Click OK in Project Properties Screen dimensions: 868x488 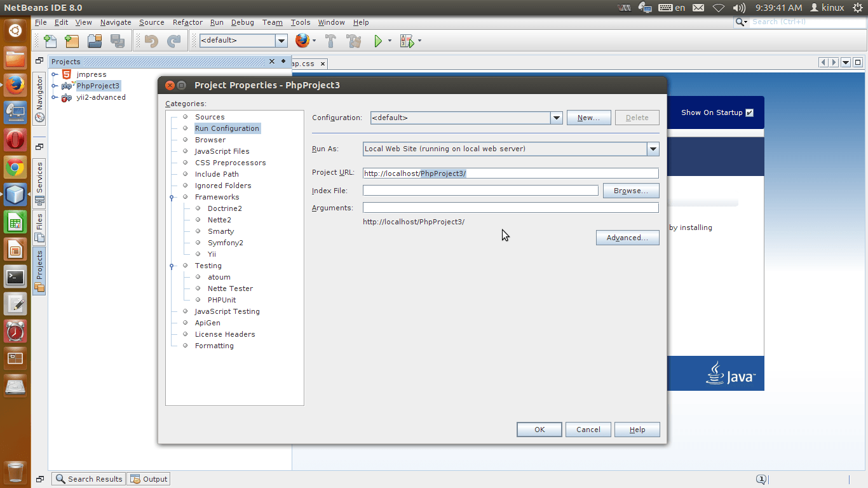click(539, 430)
